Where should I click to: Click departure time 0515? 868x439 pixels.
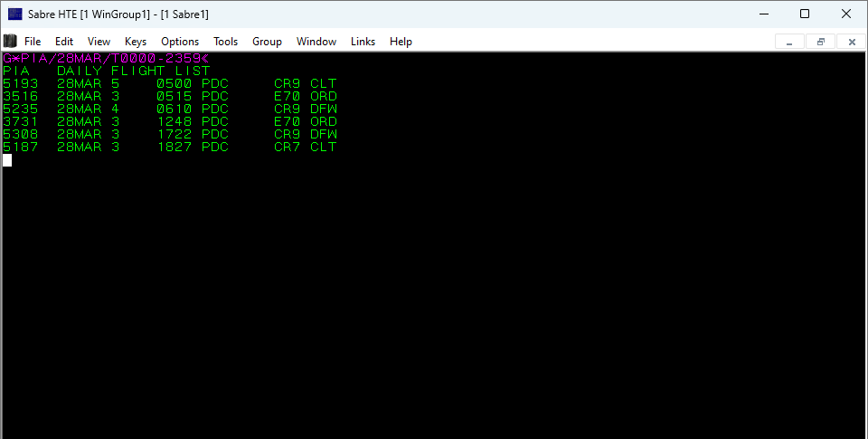tap(175, 97)
